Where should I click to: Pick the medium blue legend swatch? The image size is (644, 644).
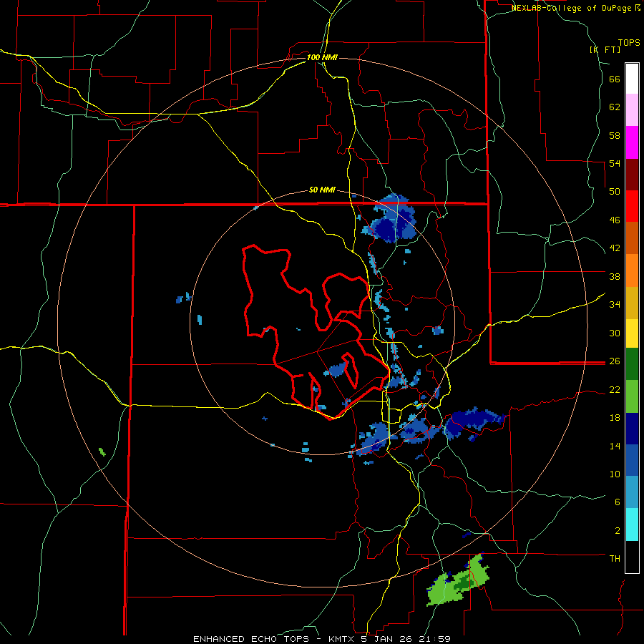tap(632, 460)
